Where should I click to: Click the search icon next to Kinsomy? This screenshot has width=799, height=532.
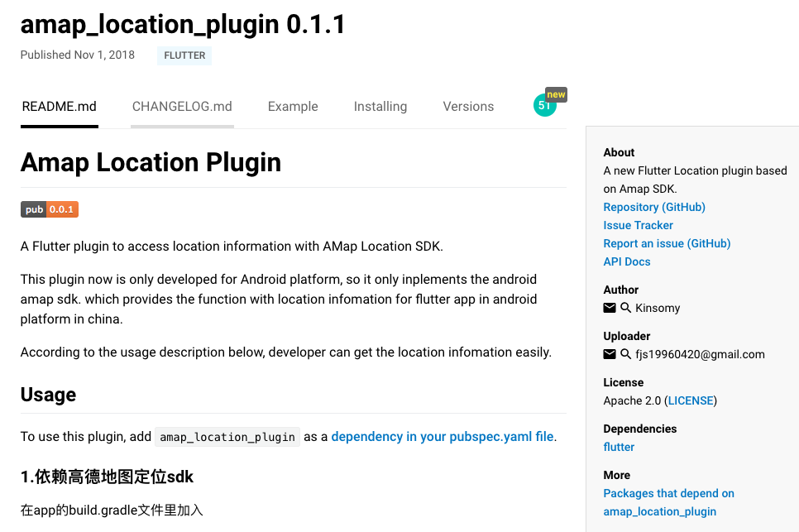626,308
